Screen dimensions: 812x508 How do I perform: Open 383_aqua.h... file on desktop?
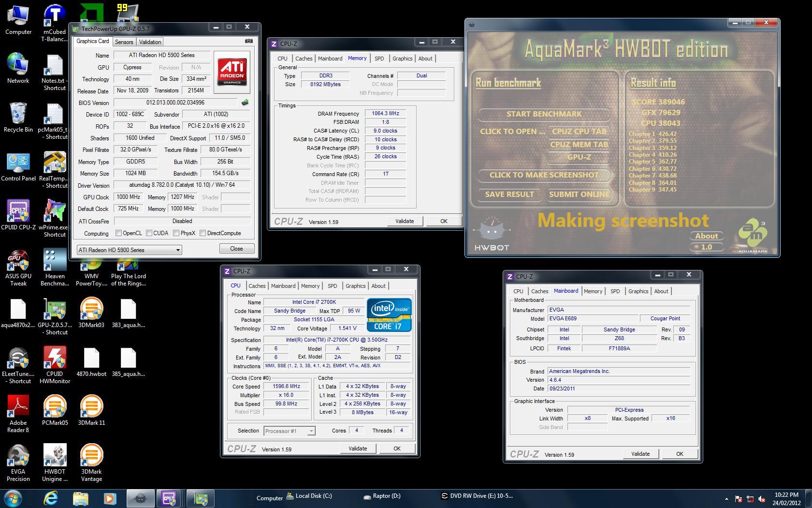(128, 313)
